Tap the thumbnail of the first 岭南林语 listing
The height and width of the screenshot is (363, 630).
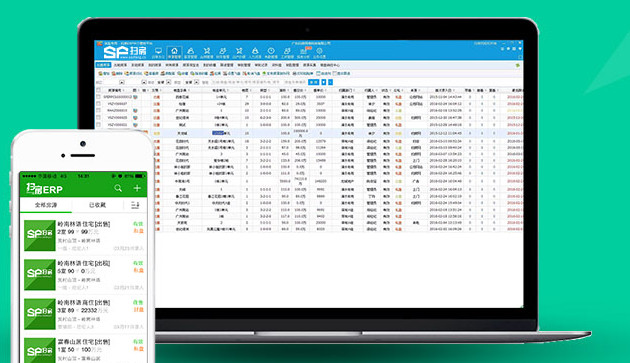pos(39,236)
